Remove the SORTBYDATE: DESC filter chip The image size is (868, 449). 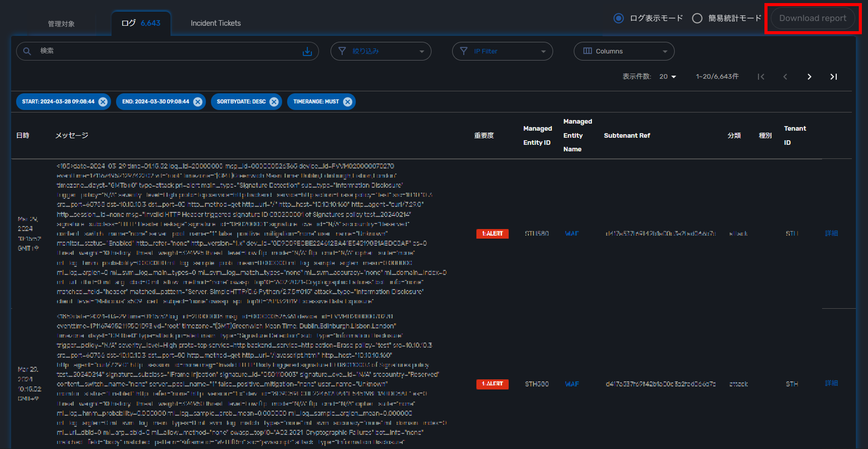[274, 102]
